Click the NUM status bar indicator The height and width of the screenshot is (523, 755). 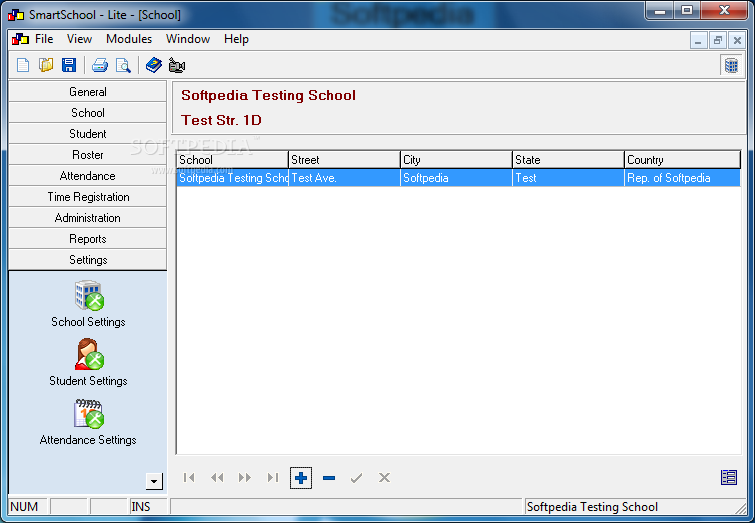[x=28, y=507]
